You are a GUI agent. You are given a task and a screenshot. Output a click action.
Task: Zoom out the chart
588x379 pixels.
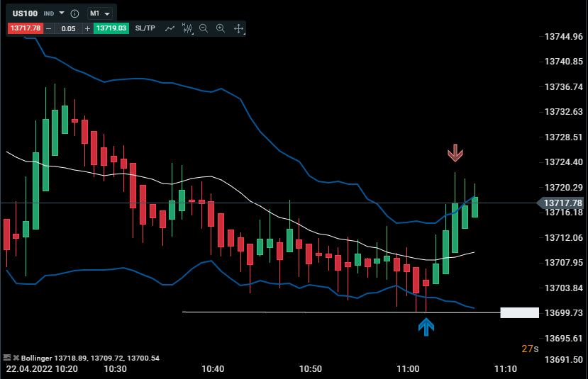(204, 28)
